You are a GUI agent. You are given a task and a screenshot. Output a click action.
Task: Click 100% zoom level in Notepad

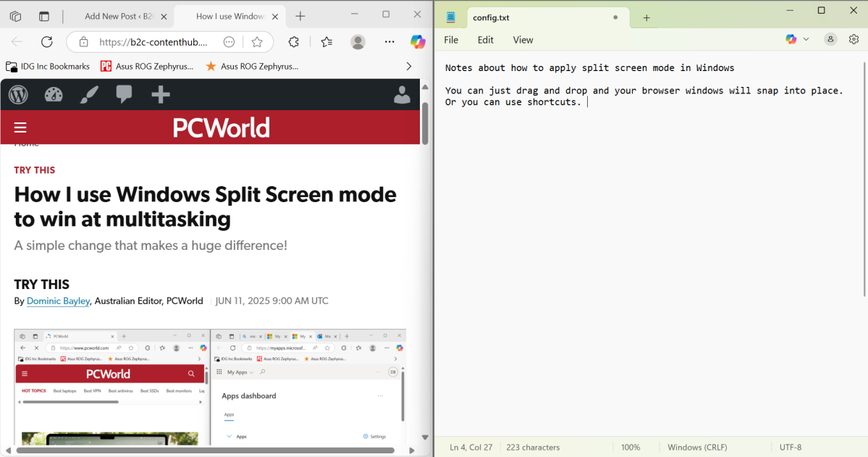coord(631,447)
